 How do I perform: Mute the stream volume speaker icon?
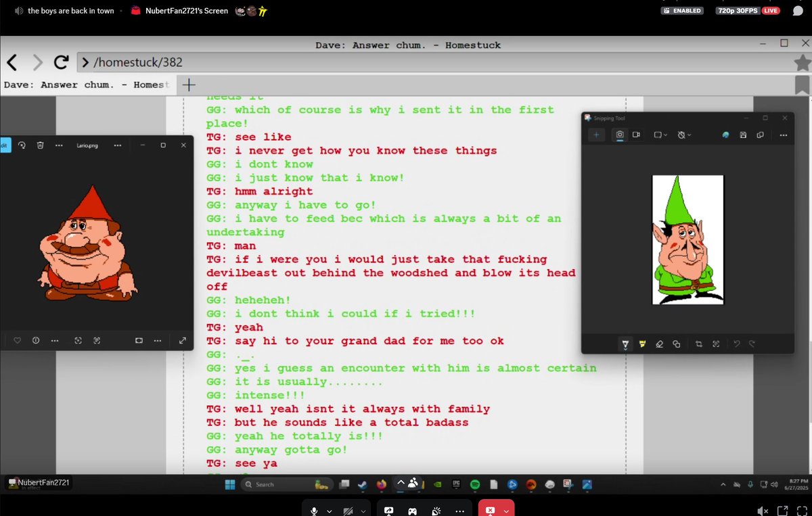point(763,511)
